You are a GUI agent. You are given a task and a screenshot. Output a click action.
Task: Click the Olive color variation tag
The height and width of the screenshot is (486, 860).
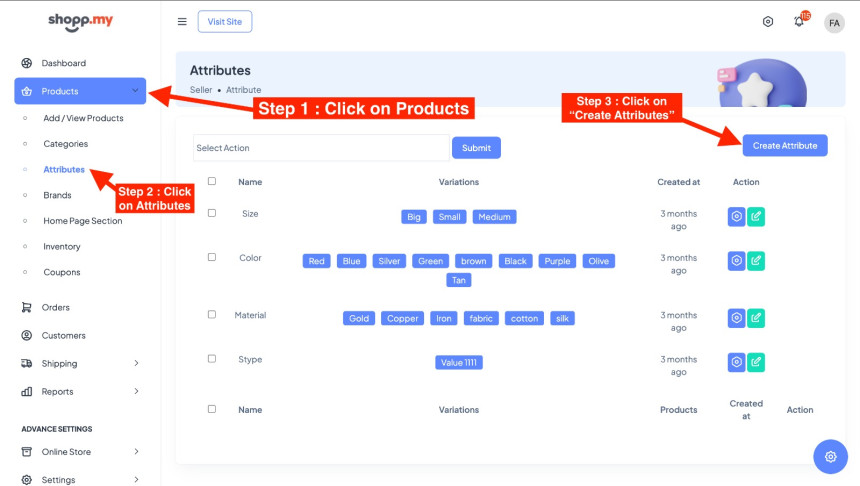coord(598,261)
